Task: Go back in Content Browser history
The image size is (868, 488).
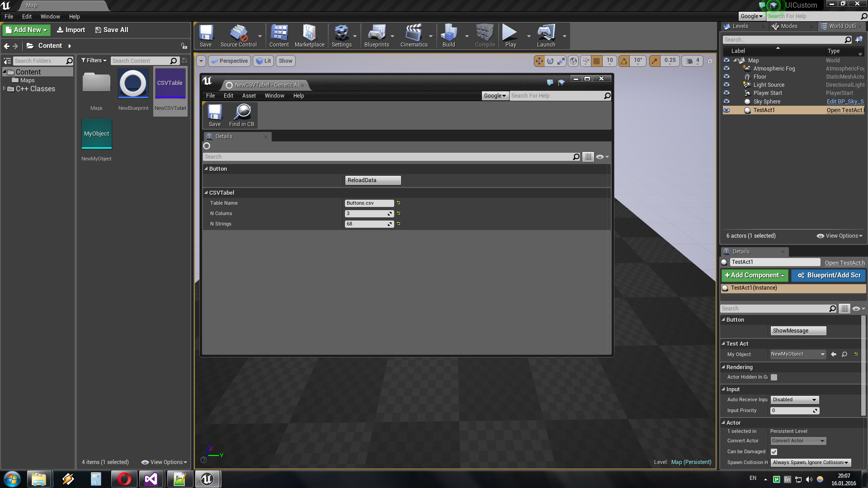Action: coord(7,46)
